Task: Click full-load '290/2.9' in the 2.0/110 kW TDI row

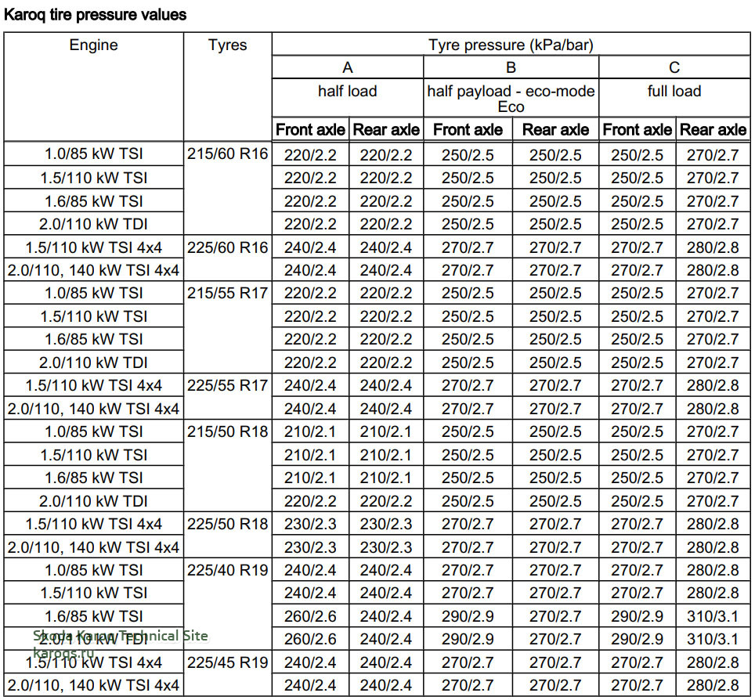Action: 637,640
